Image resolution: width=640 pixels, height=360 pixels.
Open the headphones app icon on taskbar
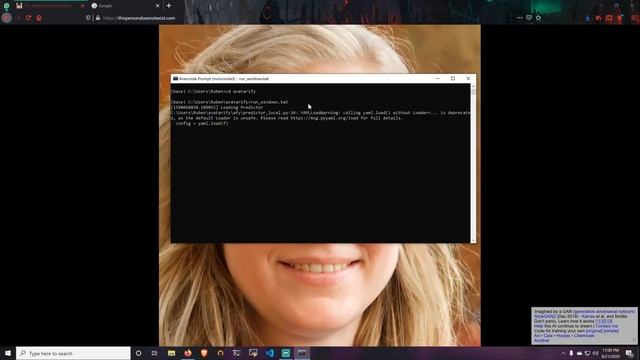[220, 353]
